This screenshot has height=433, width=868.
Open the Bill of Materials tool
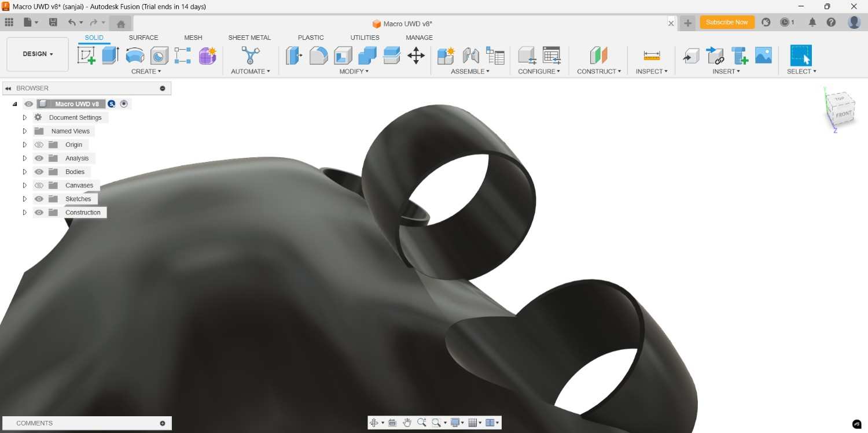click(495, 55)
